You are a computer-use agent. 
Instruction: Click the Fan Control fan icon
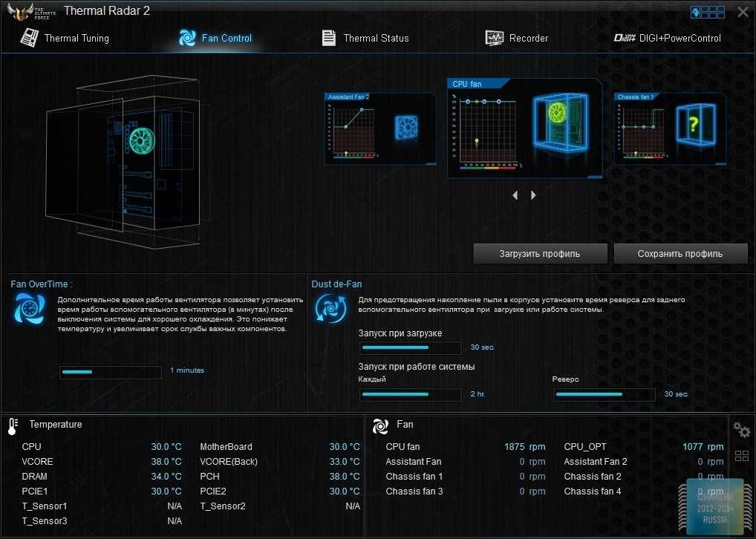pos(187,38)
